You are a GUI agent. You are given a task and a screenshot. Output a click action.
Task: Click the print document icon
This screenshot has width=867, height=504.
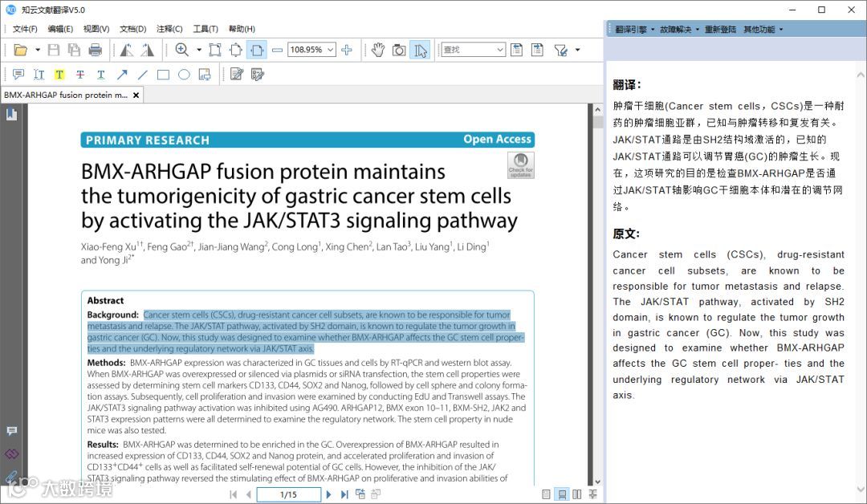coord(95,50)
